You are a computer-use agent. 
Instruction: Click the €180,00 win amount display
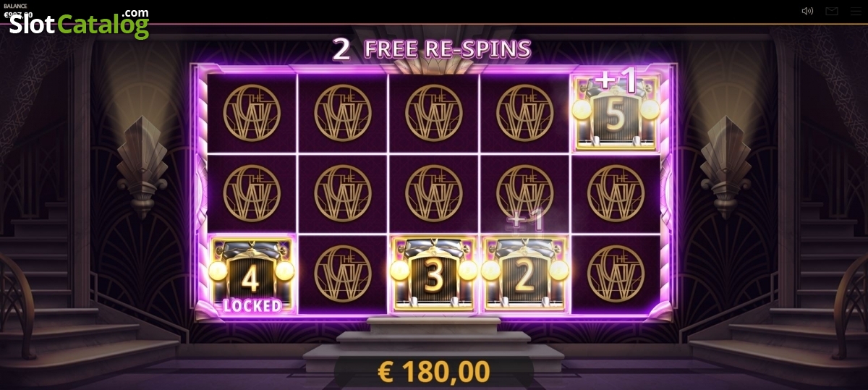click(x=434, y=371)
